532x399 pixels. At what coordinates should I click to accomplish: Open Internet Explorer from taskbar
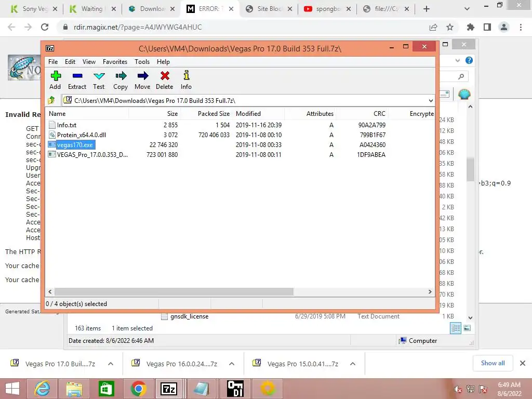[x=42, y=389]
